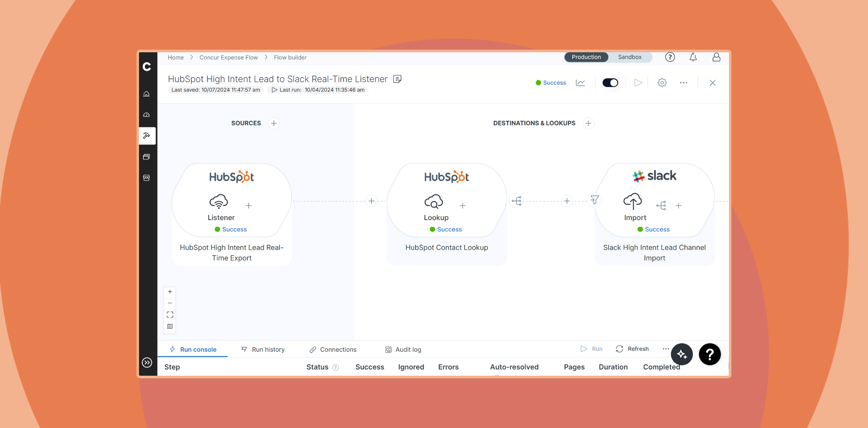Screen dimensions: 868x428
Task: Insert a step between Lookup and Slack
Action: [567, 201]
